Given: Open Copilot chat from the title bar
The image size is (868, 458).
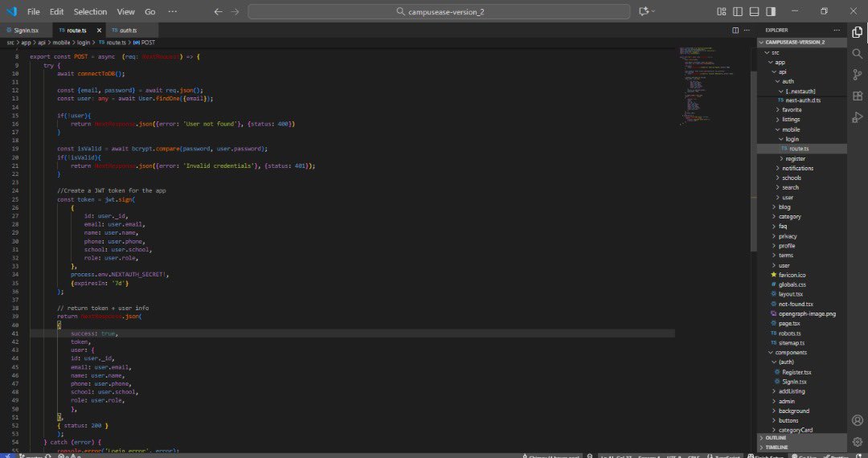Looking at the screenshot, I should (x=644, y=11).
